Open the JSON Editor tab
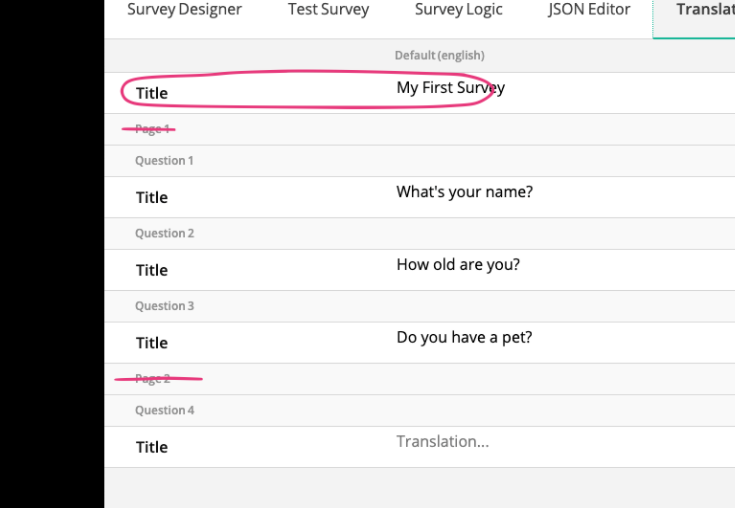The image size is (735, 508). tap(589, 10)
